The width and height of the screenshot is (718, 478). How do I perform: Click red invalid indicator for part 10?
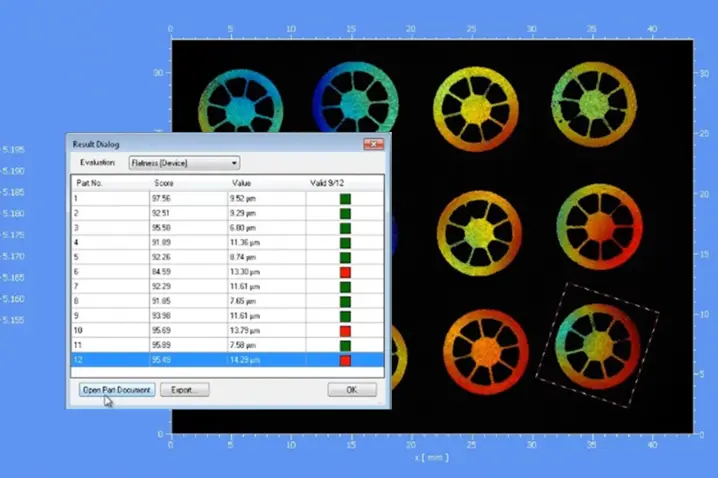(345, 330)
